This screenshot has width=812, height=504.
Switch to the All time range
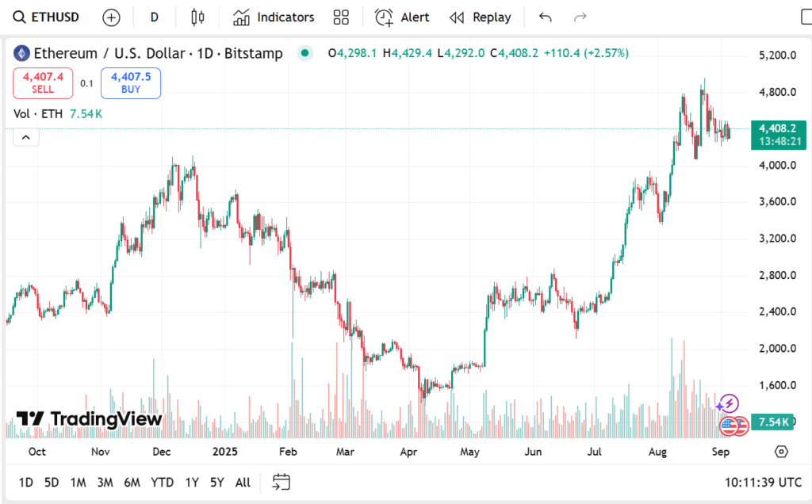pos(243,483)
